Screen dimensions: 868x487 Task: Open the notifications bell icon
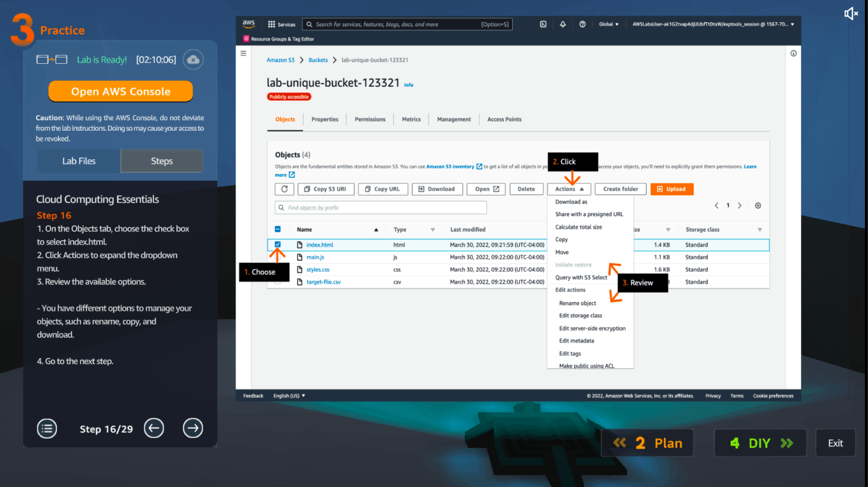pyautogui.click(x=563, y=24)
